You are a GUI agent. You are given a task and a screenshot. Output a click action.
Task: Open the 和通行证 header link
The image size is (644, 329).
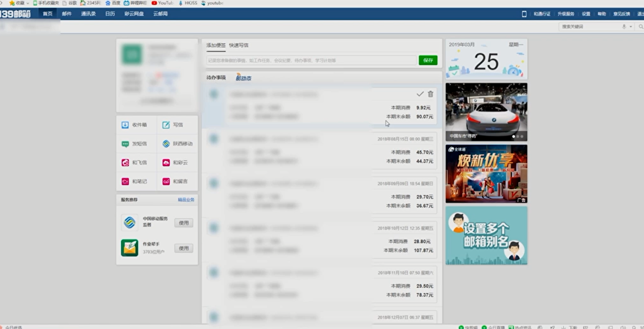pos(542,14)
